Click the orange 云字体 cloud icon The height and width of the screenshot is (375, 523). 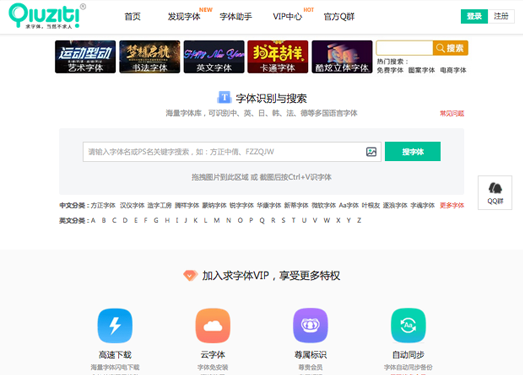click(213, 326)
